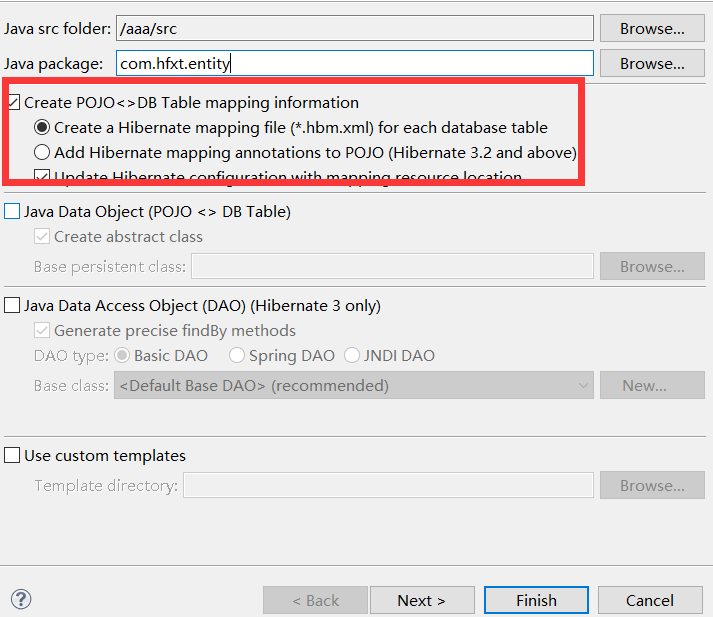Click Browse next to Java src folder
Viewport: 713px width, 617px height.
[652, 28]
